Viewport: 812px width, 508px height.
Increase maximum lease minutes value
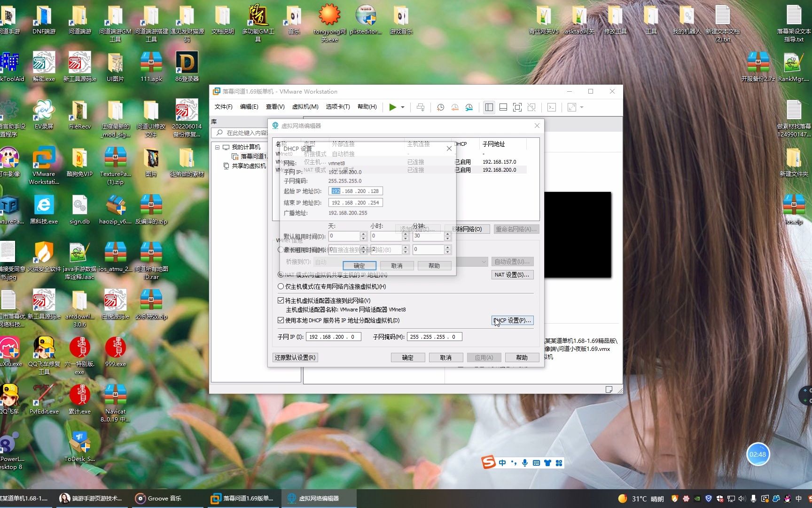coord(447,247)
